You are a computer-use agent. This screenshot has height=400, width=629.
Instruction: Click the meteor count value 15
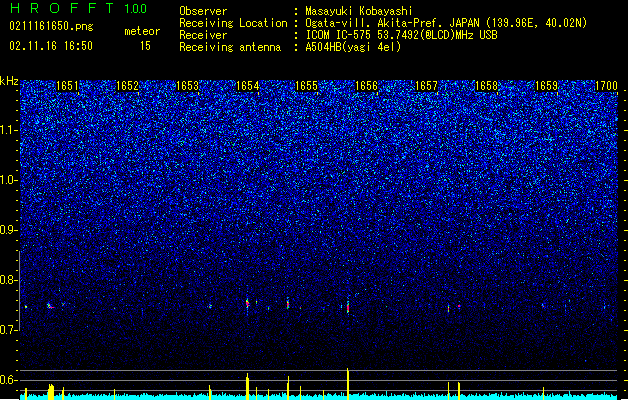[x=145, y=46]
